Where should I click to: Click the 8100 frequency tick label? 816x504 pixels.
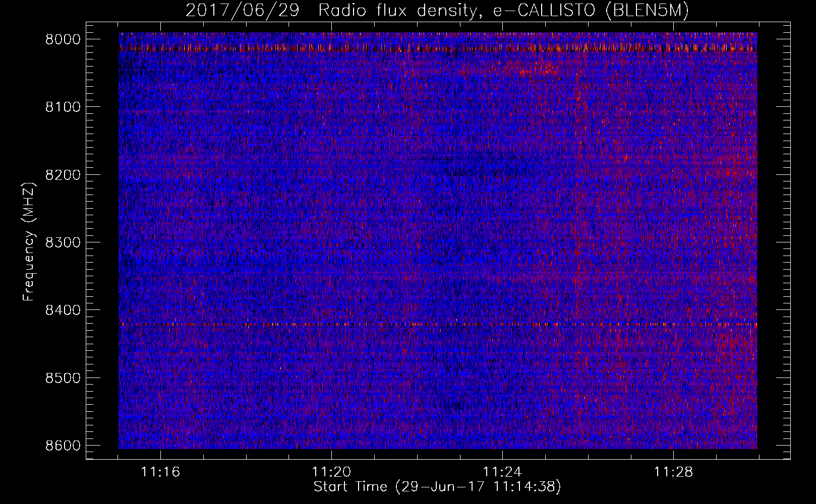[63, 107]
